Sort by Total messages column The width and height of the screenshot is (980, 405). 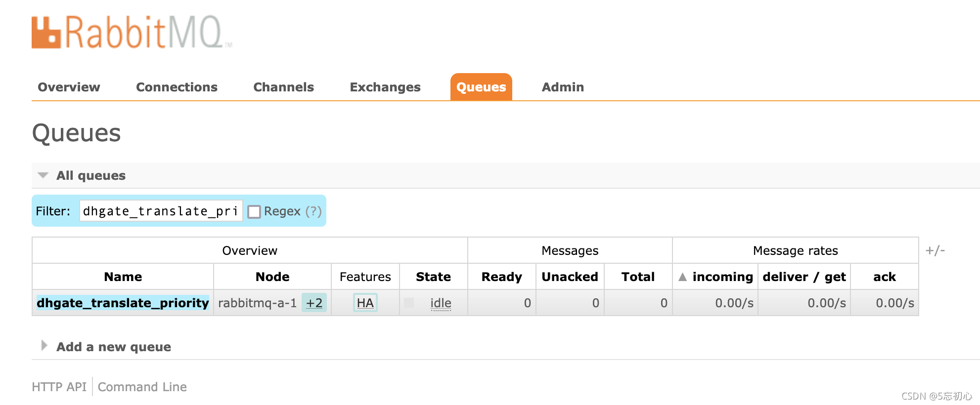tap(638, 277)
